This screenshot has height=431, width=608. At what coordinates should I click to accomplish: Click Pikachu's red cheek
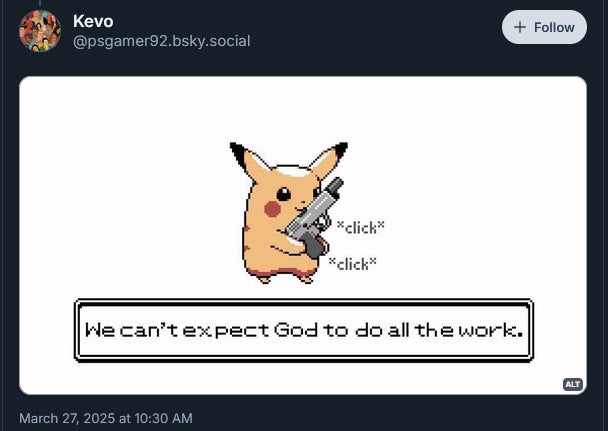(x=272, y=208)
